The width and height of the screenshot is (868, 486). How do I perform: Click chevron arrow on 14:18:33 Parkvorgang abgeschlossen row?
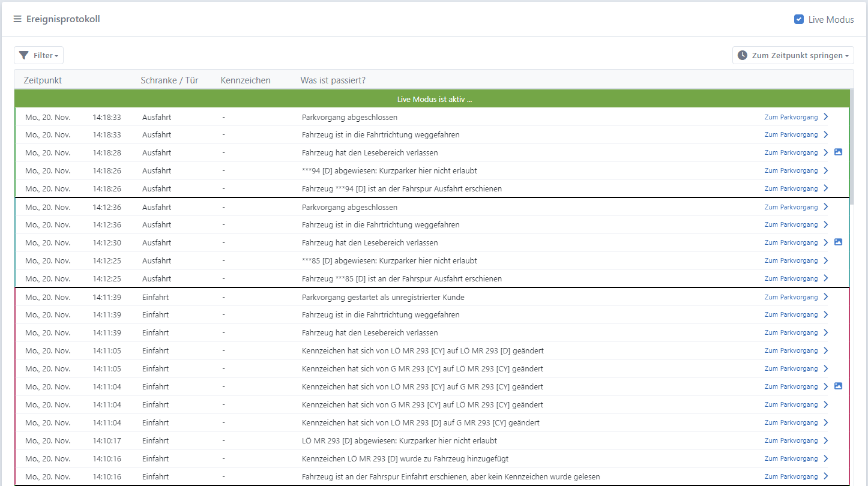(x=826, y=116)
